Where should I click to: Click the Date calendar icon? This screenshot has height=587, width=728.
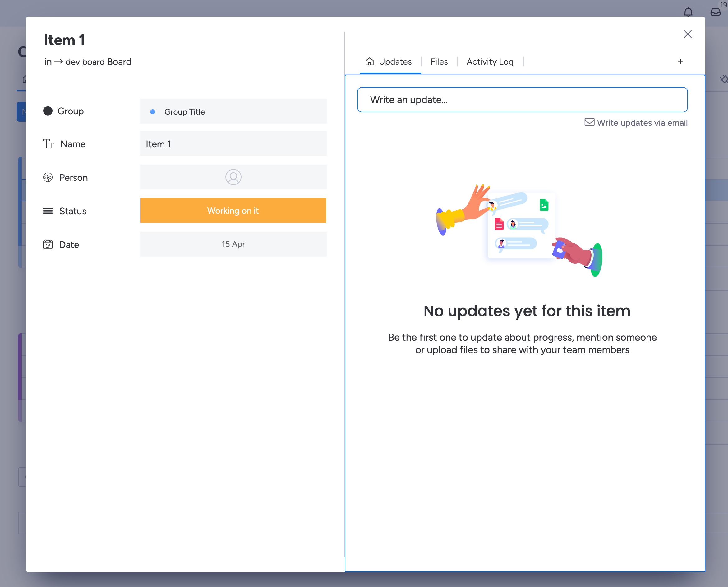coord(48,244)
